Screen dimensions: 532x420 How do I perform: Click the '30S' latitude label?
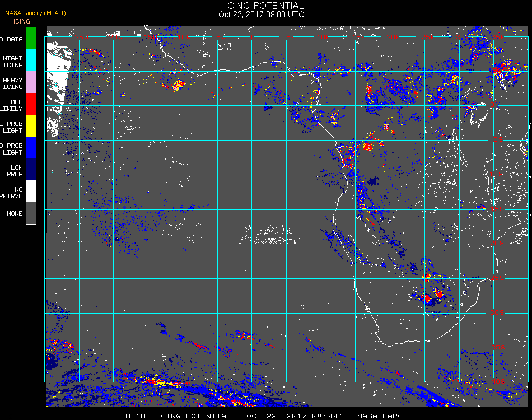pos(497,312)
